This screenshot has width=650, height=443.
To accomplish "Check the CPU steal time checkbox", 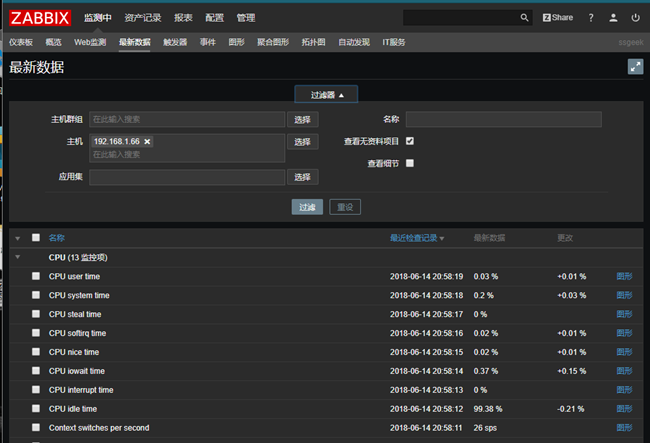I will coord(36,314).
